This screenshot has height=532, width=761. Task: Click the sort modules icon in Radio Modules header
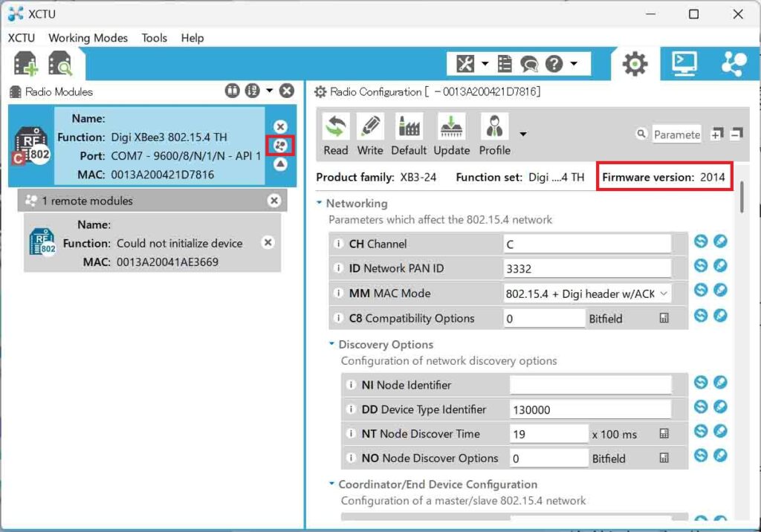click(x=253, y=91)
